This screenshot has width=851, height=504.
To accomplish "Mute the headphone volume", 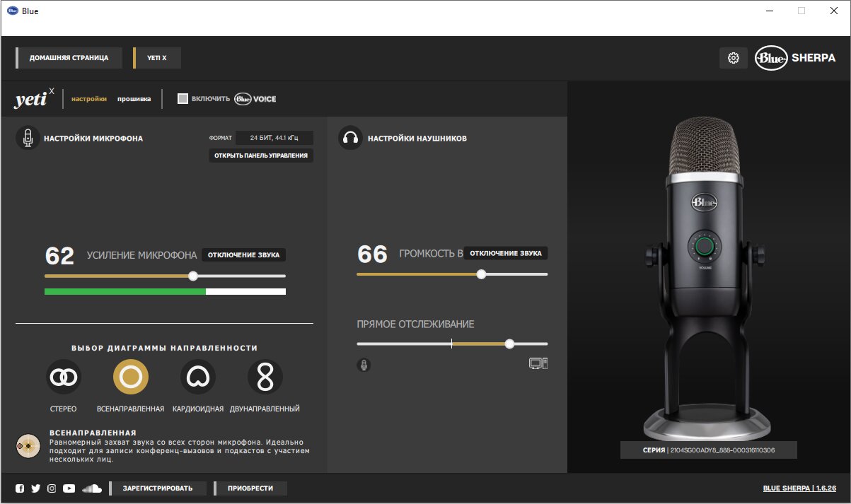I will (506, 253).
